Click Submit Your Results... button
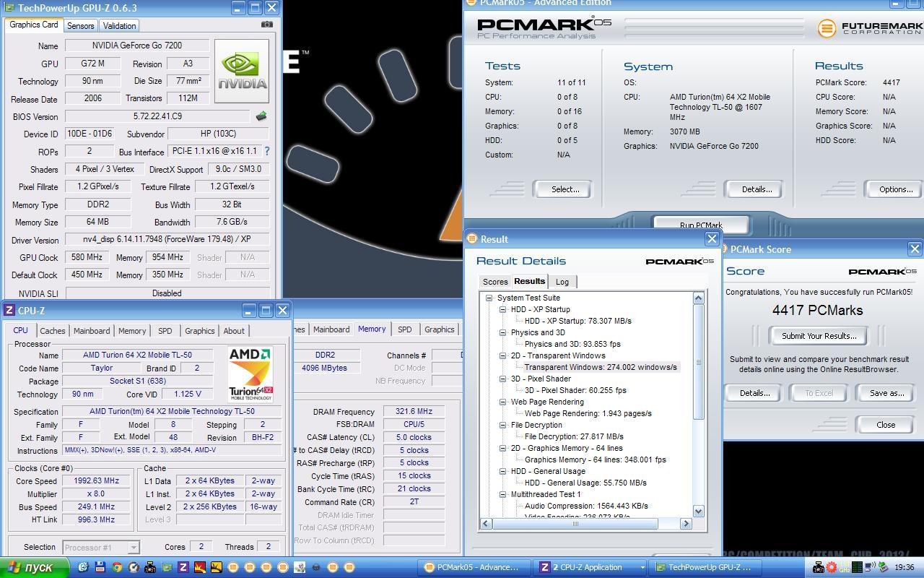Image resolution: width=924 pixels, height=578 pixels. click(819, 336)
